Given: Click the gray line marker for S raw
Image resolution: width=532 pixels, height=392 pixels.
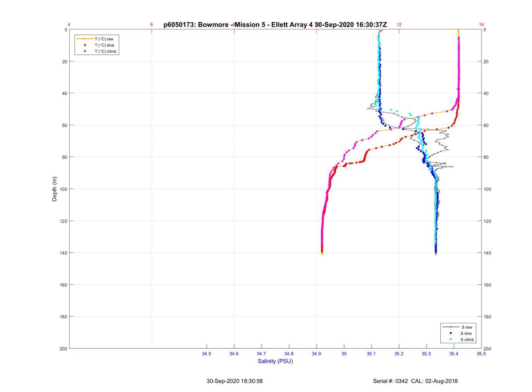Looking at the screenshot, I should pyautogui.click(x=451, y=327).
